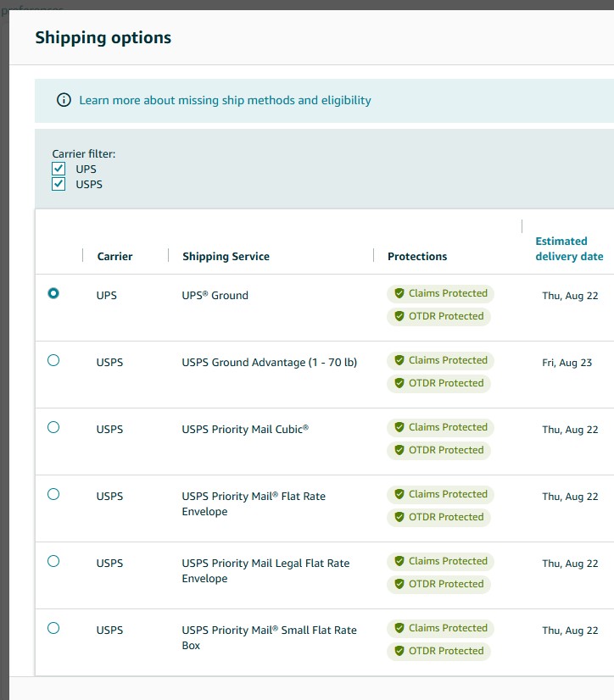Click USPS Priority Mail® Flat Rate Envelope text
The image size is (614, 700).
(254, 503)
